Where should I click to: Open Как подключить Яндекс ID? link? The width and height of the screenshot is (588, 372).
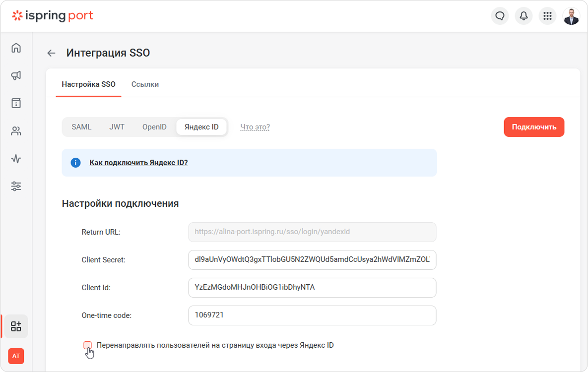click(138, 163)
